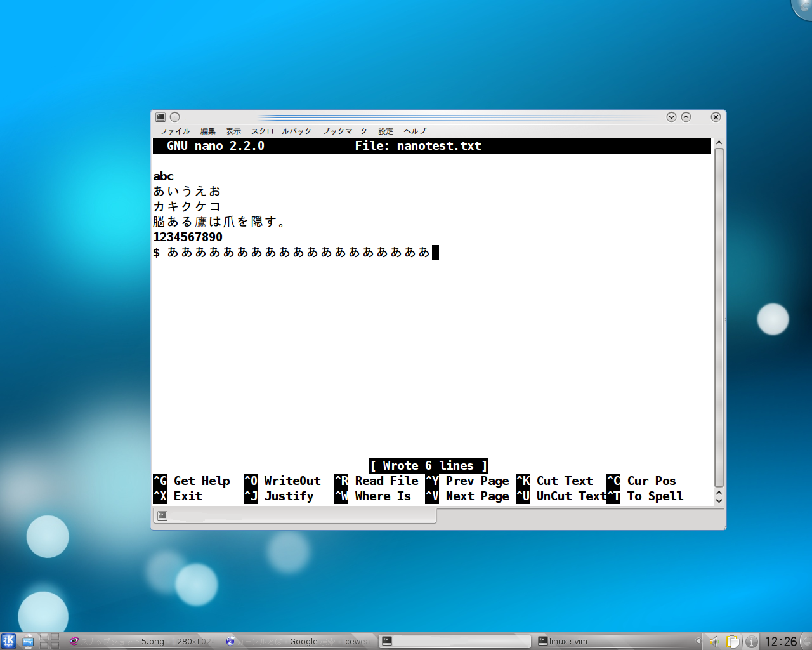Click the 12:26 clock in the panel
The width and height of the screenshot is (812, 650).
click(780, 641)
